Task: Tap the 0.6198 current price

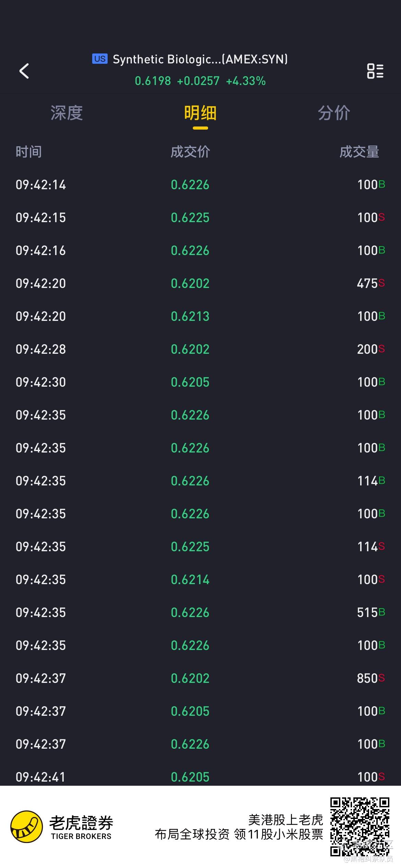Action: tap(153, 81)
